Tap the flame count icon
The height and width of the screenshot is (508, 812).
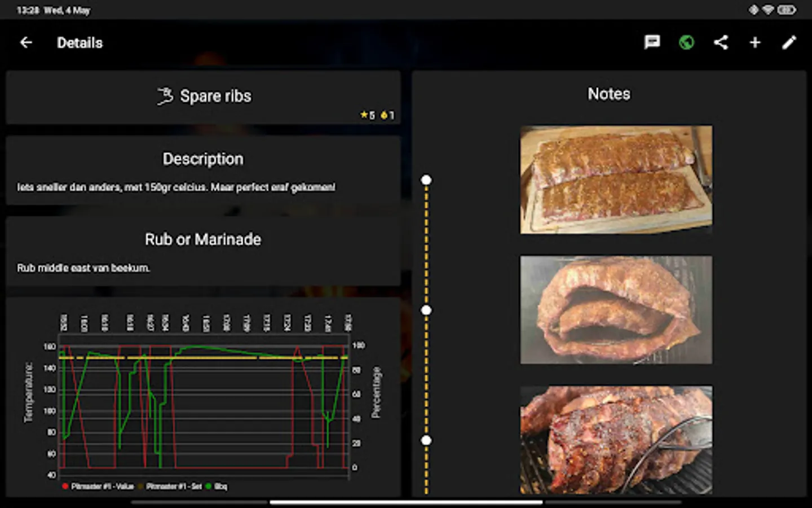point(384,115)
